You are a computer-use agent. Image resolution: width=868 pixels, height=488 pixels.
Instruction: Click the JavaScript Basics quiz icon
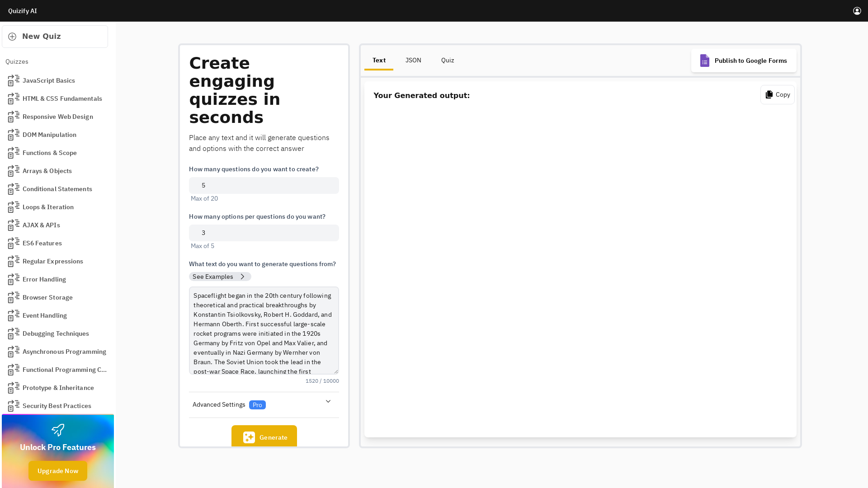pos(14,80)
